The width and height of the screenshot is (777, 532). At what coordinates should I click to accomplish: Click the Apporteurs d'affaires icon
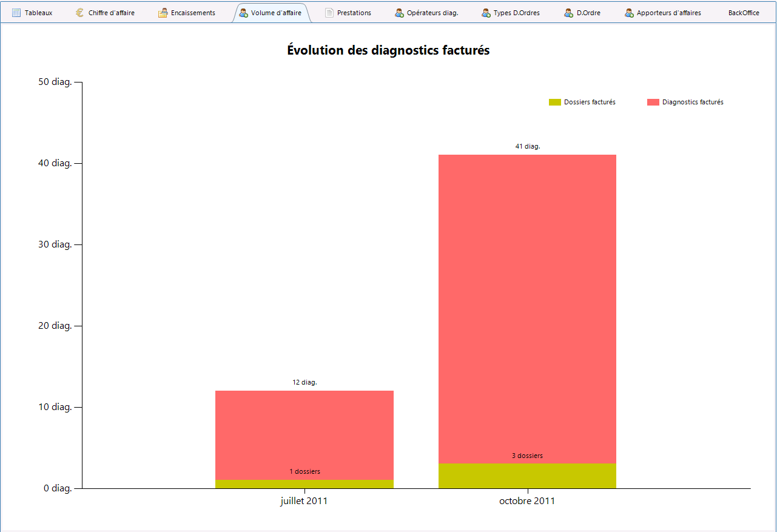pyautogui.click(x=629, y=13)
